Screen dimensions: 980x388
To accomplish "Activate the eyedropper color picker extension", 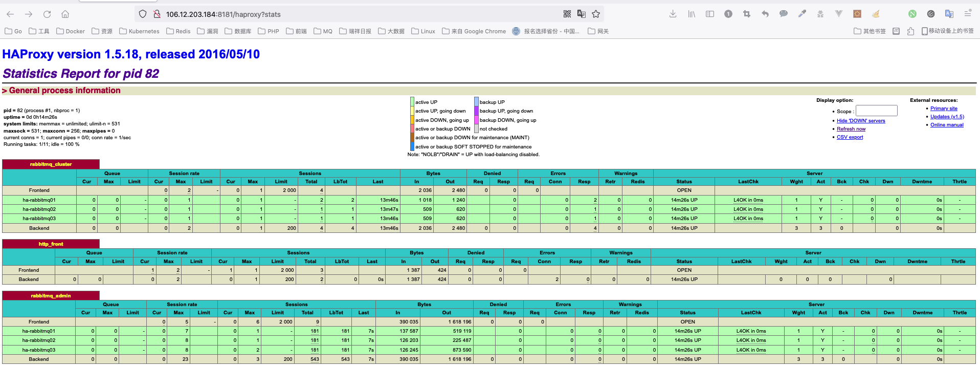I will [802, 14].
